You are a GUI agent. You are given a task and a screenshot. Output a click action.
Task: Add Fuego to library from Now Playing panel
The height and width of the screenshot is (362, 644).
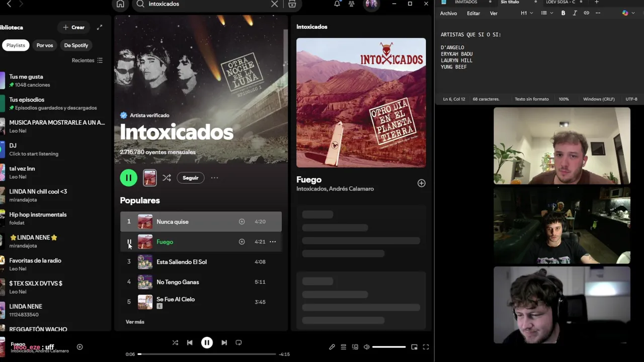tap(421, 184)
